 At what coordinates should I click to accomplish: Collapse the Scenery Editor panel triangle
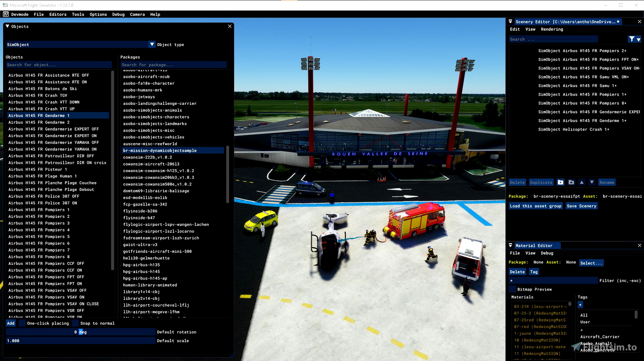point(511,22)
